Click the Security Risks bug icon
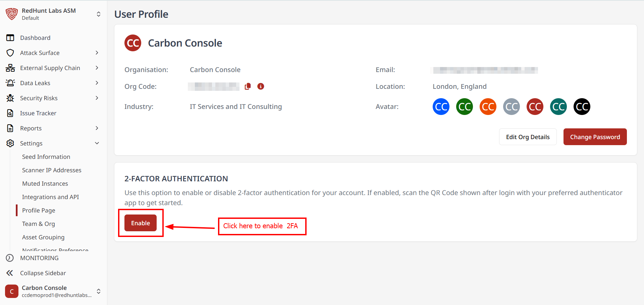The image size is (644, 305). point(10,98)
